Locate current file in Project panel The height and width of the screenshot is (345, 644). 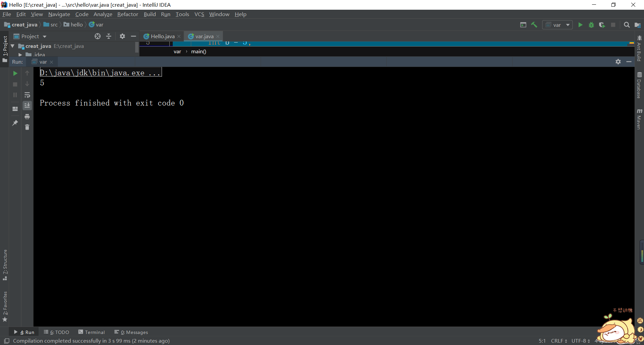(98, 36)
